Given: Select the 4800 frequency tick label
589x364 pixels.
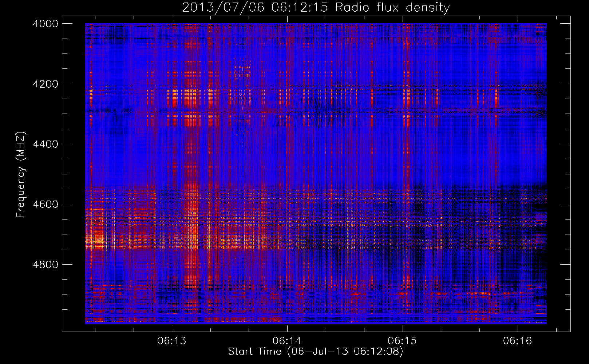Looking at the screenshot, I should click(46, 264).
